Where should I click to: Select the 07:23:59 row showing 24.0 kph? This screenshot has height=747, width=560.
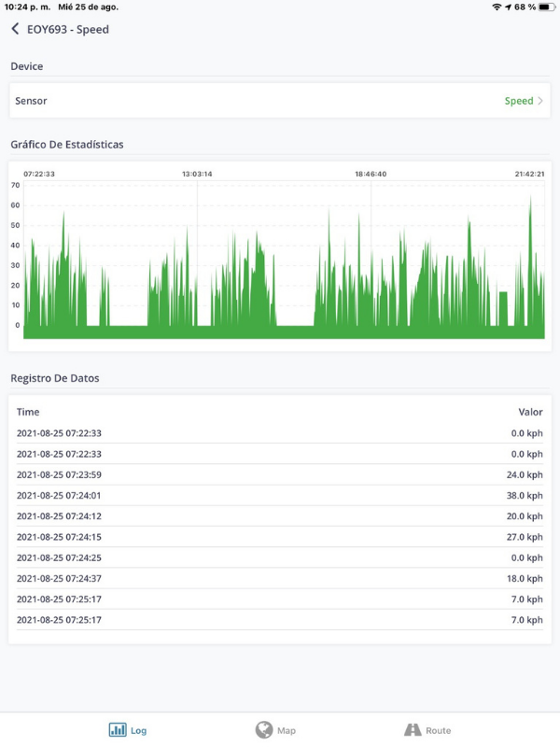(x=280, y=474)
